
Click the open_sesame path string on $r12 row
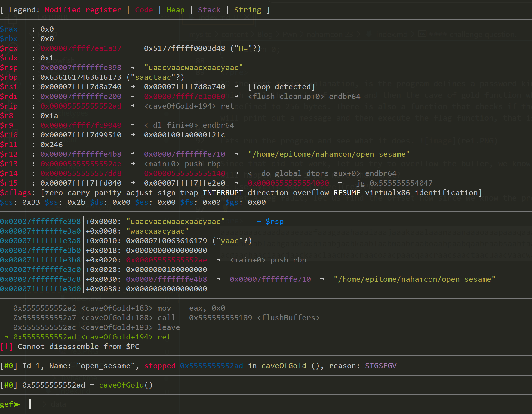329,154
